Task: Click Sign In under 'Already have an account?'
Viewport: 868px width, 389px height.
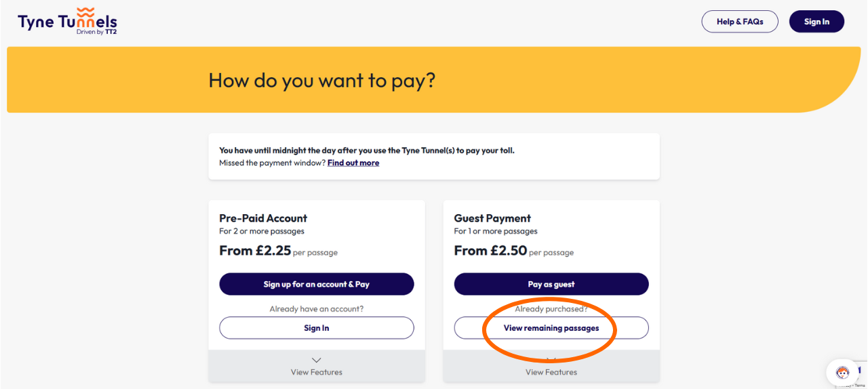Action: [x=316, y=328]
